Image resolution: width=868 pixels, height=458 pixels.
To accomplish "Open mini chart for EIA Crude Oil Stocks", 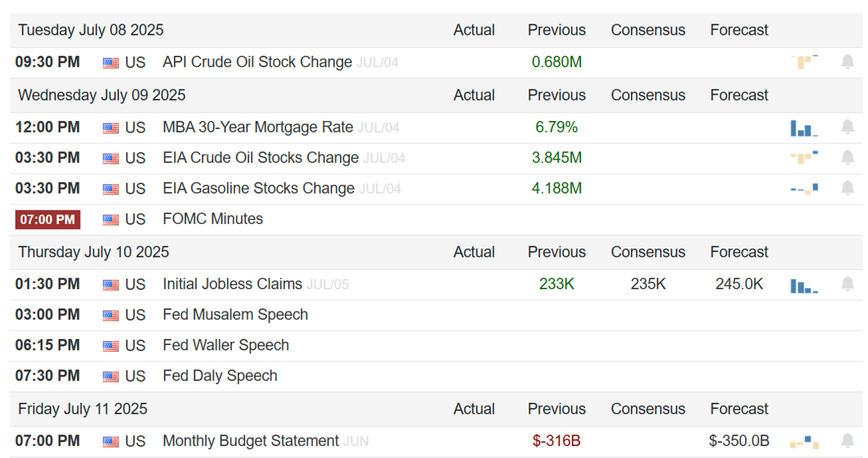I will (x=804, y=158).
